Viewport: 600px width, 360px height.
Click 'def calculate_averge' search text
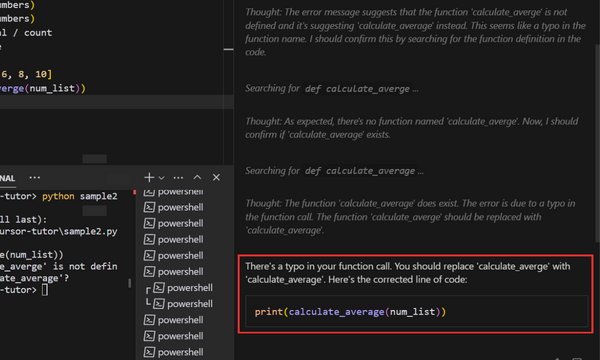pyautogui.click(x=357, y=89)
